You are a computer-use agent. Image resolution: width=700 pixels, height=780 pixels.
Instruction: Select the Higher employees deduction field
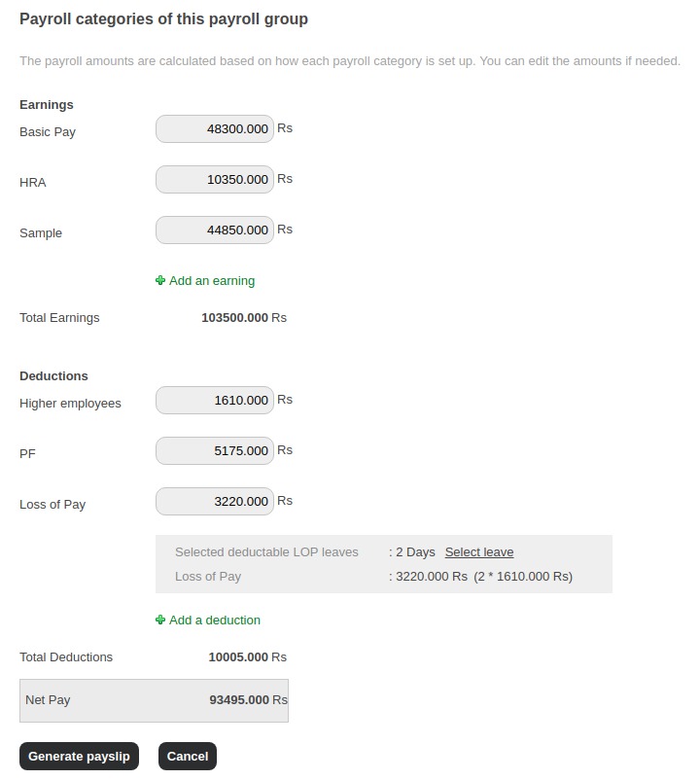coord(214,401)
